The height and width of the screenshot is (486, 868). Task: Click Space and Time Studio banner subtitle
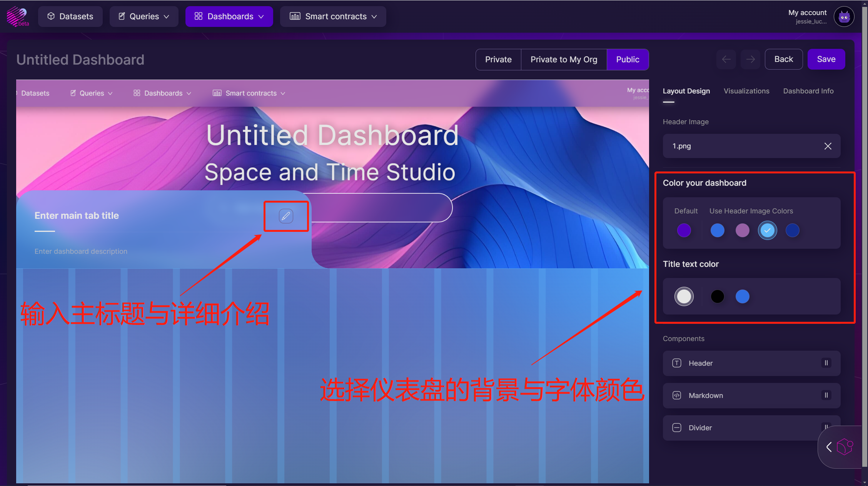click(330, 172)
